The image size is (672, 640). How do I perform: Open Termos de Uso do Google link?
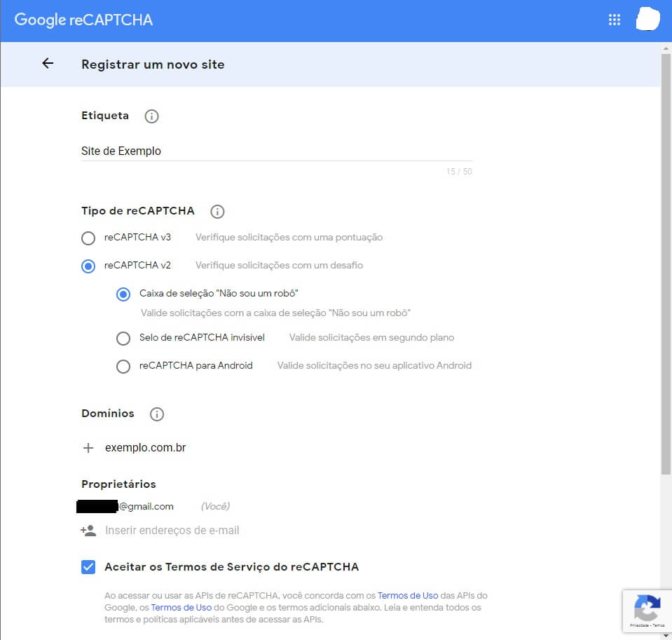tap(181, 608)
